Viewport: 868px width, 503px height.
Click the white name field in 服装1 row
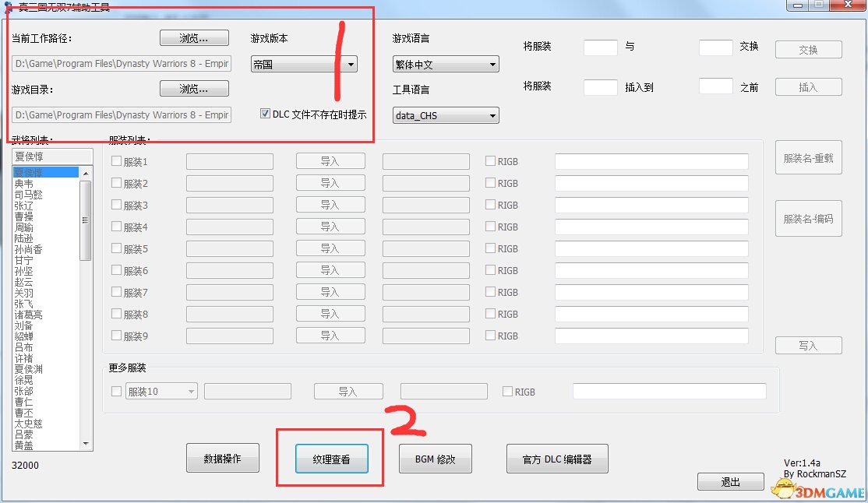[651, 161]
